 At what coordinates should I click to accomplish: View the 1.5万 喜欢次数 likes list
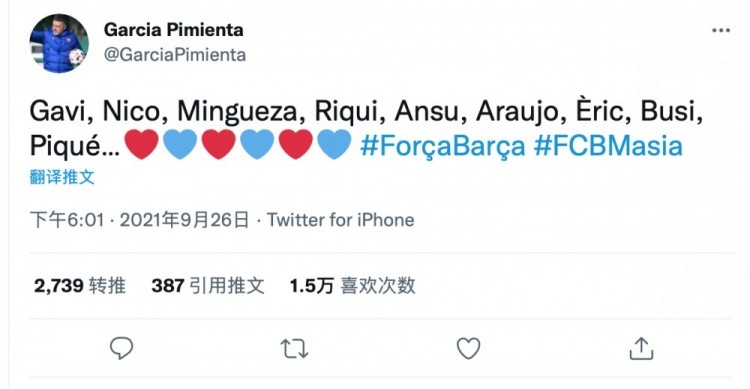353,286
